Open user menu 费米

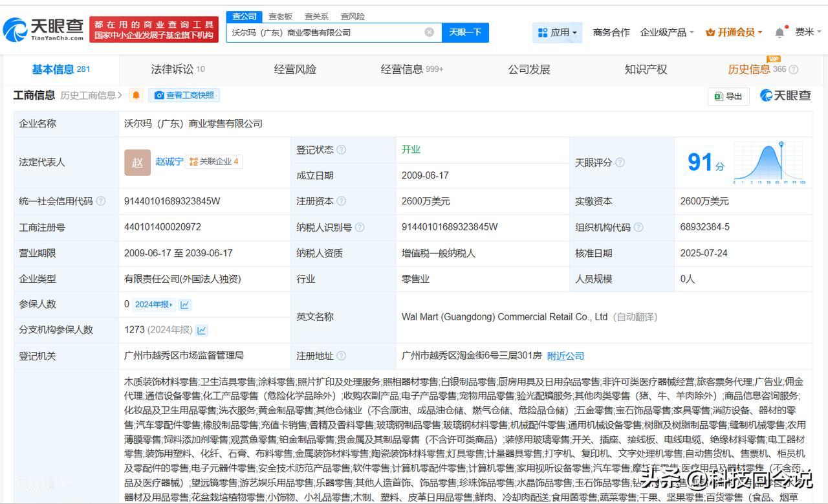click(808, 32)
